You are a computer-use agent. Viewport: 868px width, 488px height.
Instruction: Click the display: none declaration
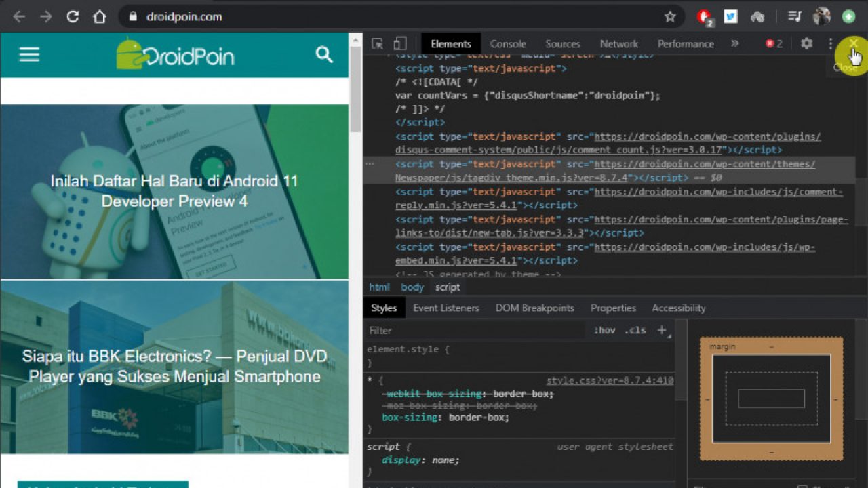click(420, 460)
